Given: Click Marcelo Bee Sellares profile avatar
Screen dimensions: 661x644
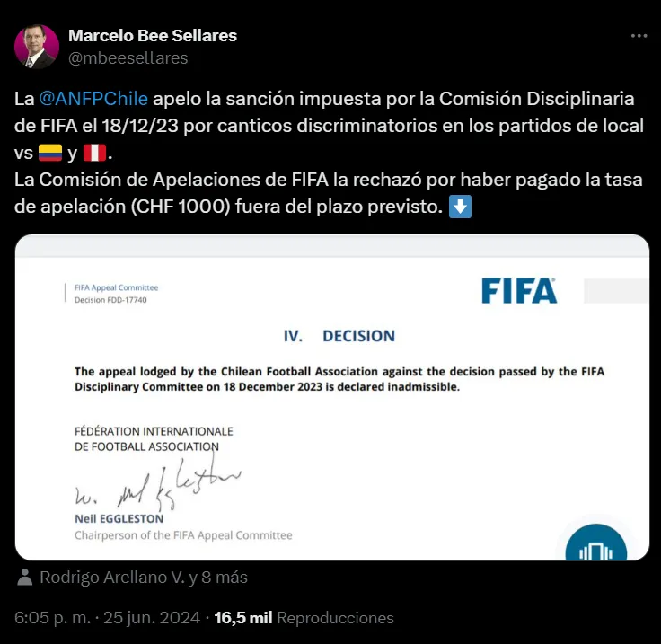Looking at the screenshot, I should 36,47.
